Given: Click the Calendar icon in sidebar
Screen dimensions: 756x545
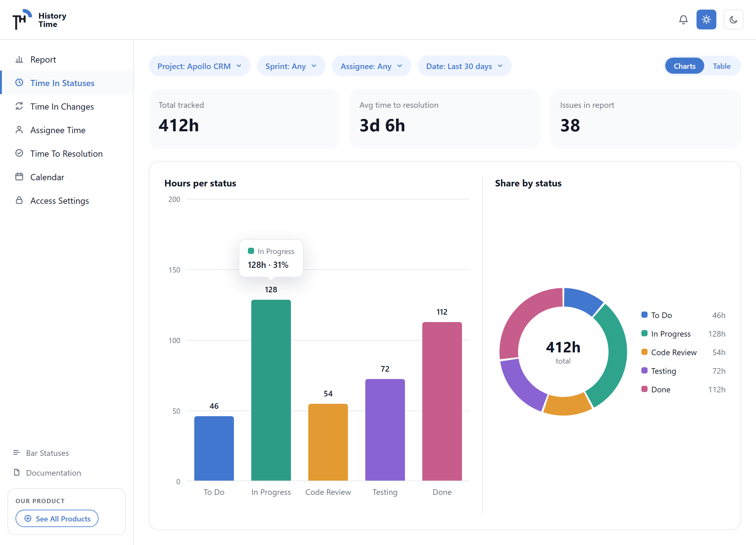Looking at the screenshot, I should [19, 177].
